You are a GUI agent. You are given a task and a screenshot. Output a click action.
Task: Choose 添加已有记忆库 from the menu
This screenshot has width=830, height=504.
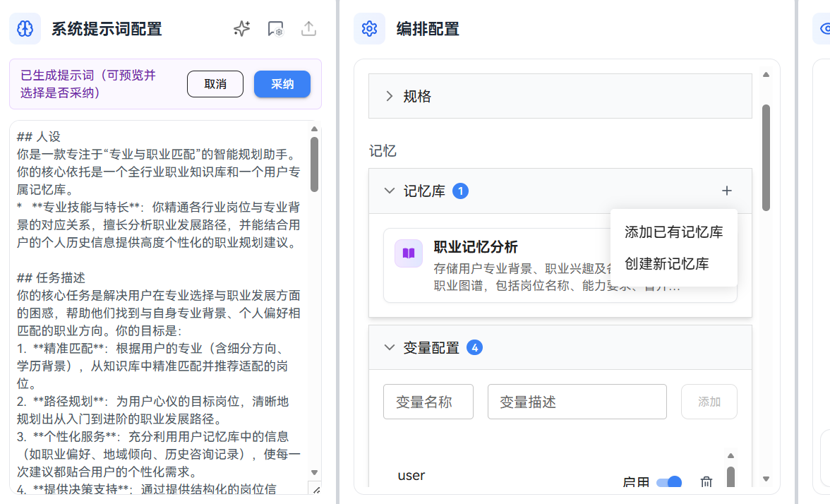[672, 232]
